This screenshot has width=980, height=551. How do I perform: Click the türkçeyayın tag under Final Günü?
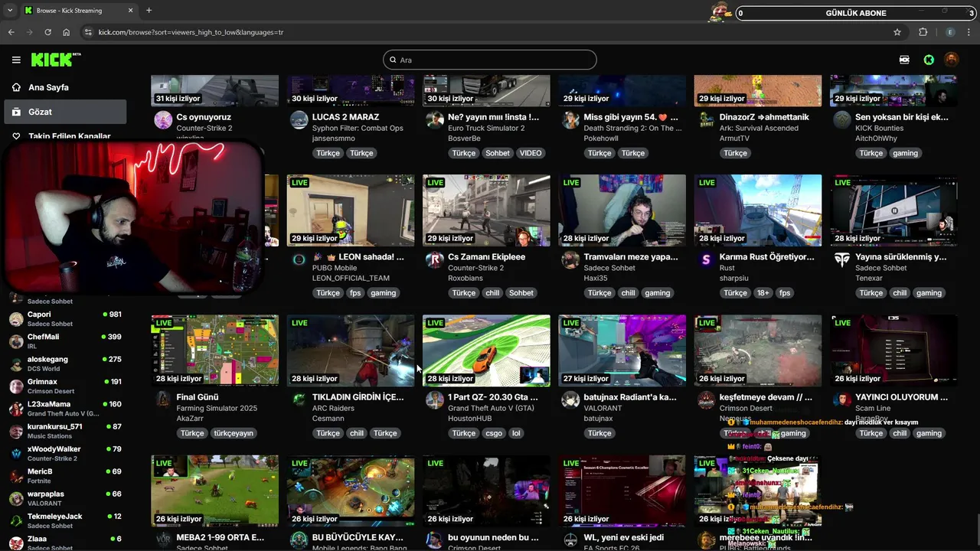233,433
